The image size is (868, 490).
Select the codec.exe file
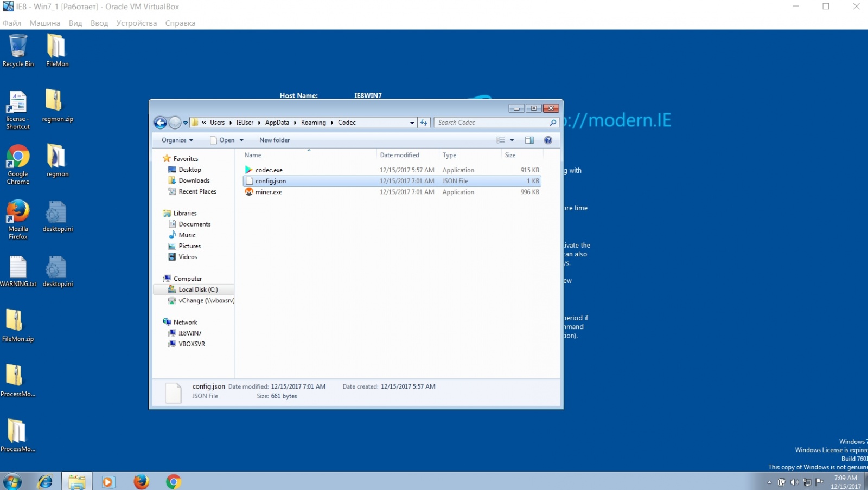click(269, 170)
